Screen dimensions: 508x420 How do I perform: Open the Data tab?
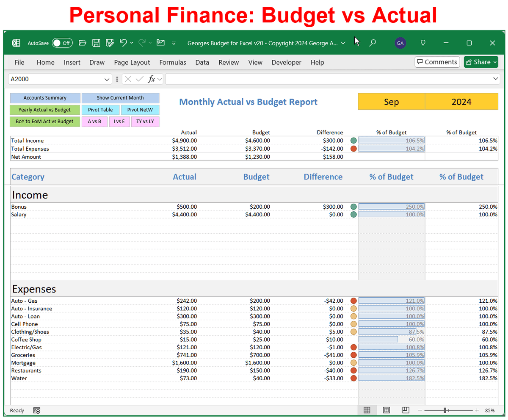[202, 62]
